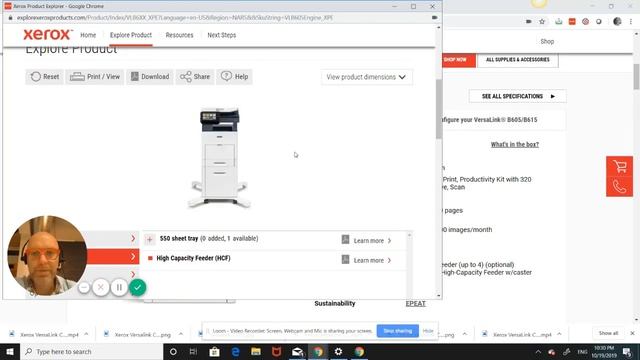The image size is (640, 360).
Task: Open Microsoft Edge from taskbar
Action: tap(236, 351)
